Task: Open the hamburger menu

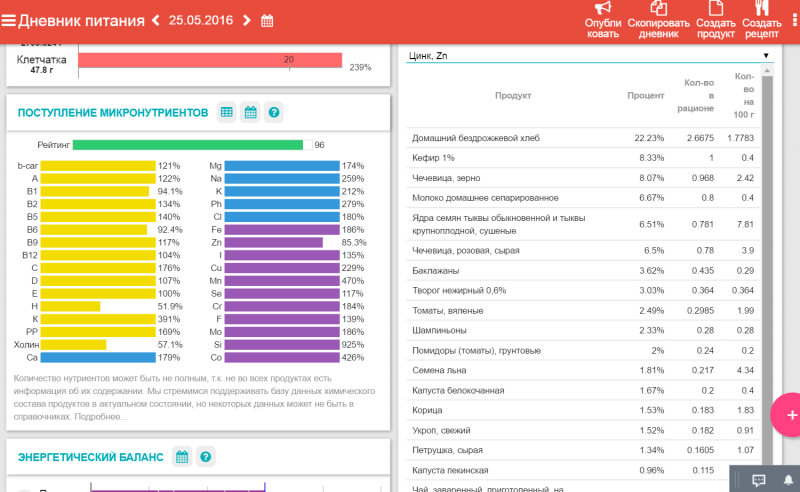Action: pyautogui.click(x=9, y=21)
